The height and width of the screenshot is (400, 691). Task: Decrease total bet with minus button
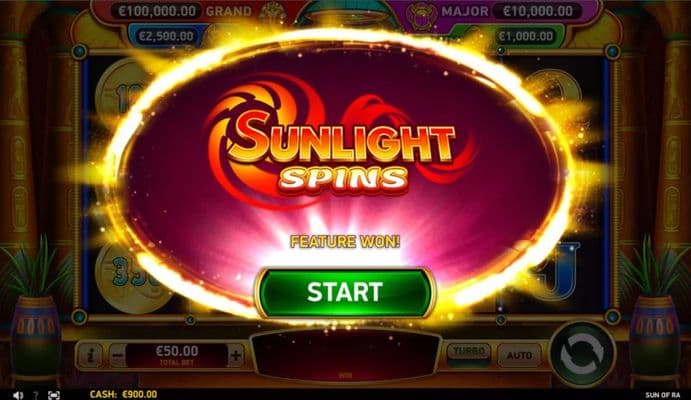[118, 356]
